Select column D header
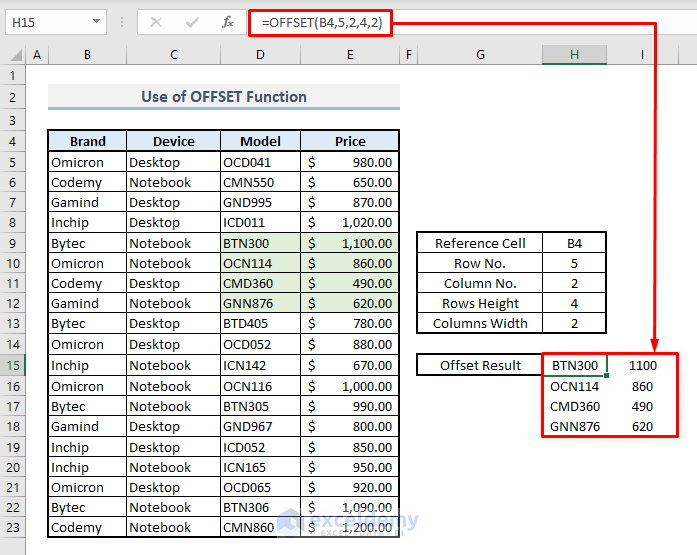 [x=260, y=55]
